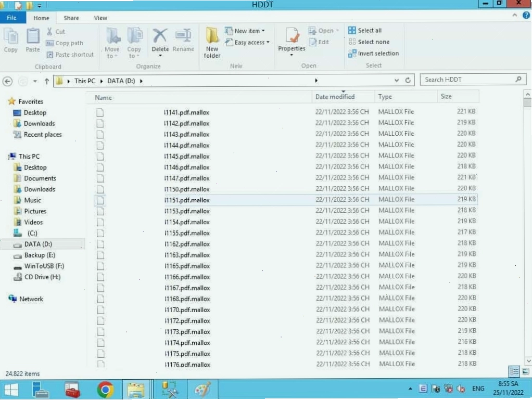
Task: Select file 1151.pdf.mallox
Action: pyautogui.click(x=286, y=200)
